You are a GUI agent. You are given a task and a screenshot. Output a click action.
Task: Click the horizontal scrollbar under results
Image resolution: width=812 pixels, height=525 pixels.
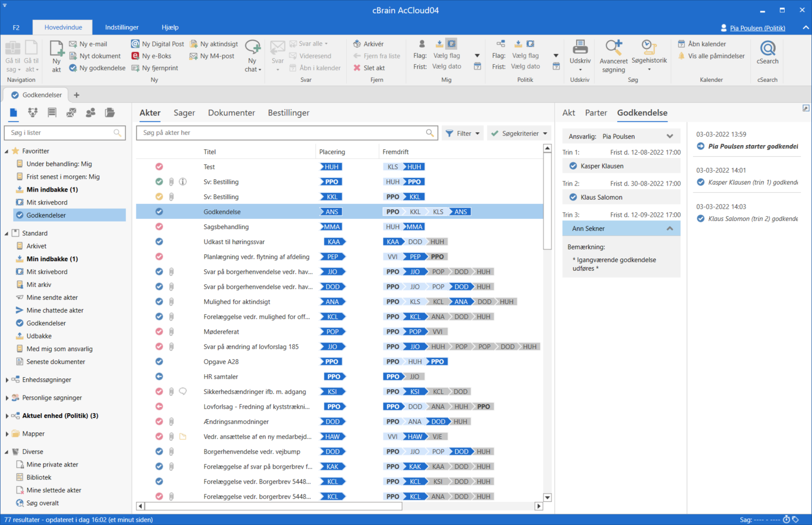click(x=273, y=506)
